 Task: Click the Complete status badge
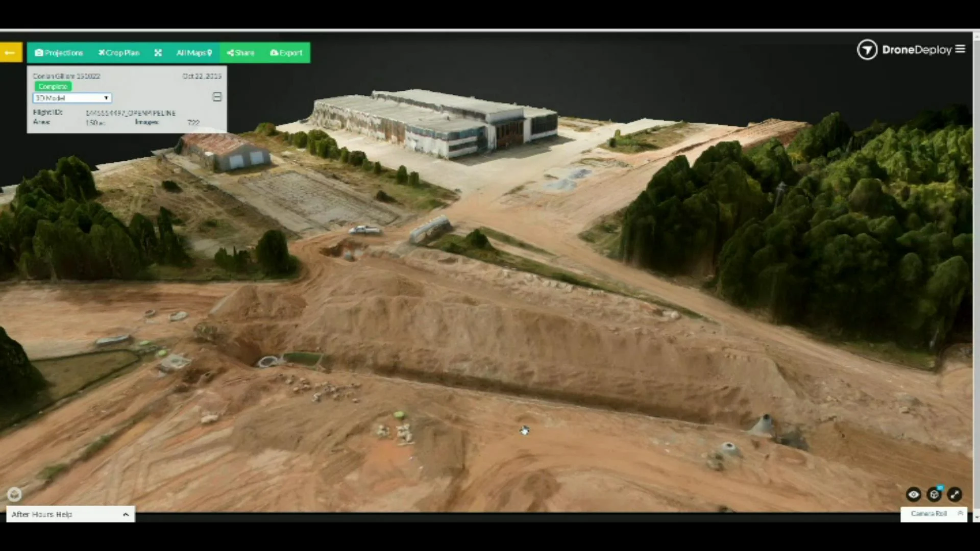coord(53,87)
